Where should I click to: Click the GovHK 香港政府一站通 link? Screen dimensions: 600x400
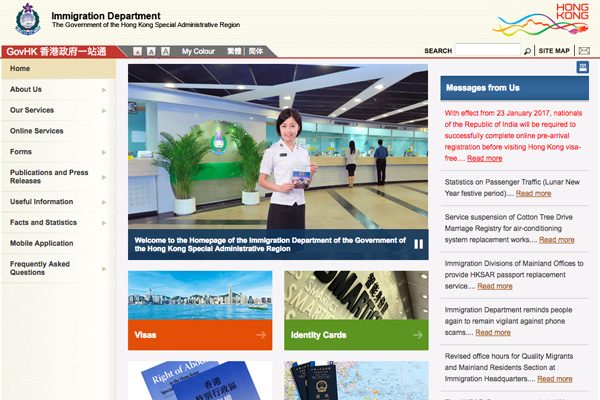56,51
